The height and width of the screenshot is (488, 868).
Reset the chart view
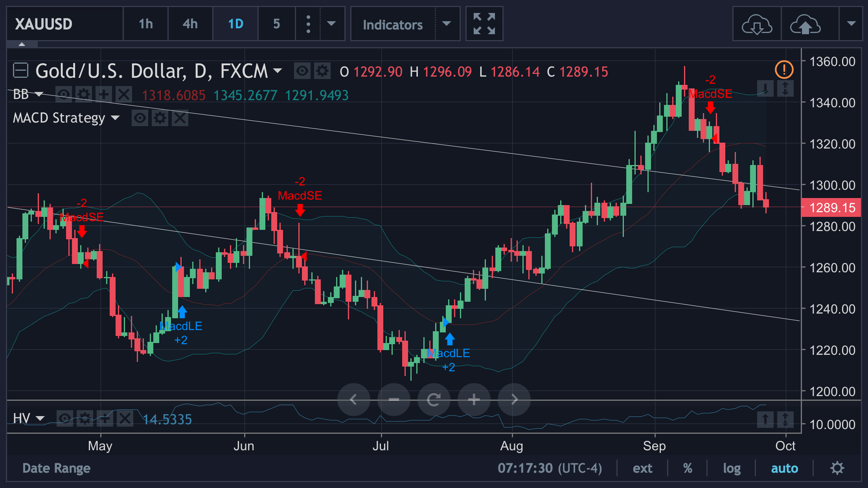pos(434,400)
